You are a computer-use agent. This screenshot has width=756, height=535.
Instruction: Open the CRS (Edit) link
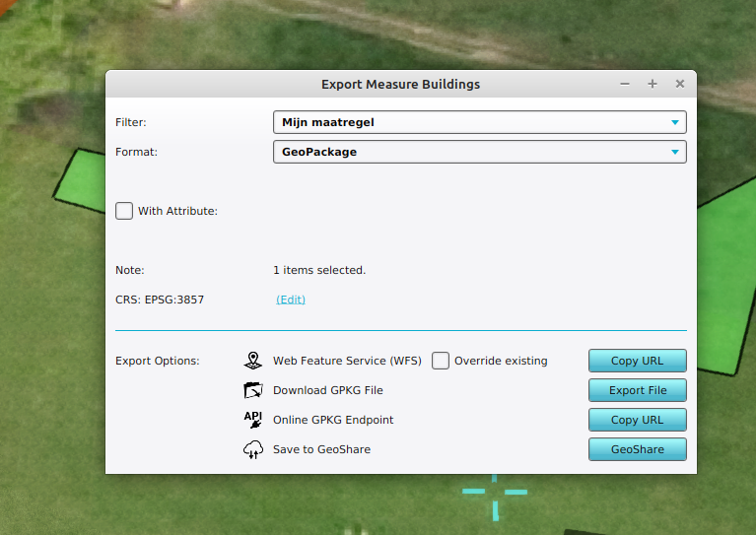(x=291, y=300)
